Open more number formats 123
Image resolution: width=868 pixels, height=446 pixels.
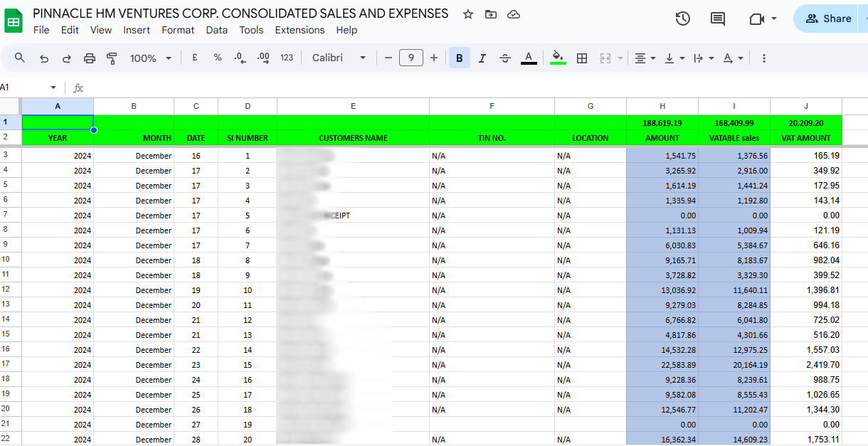(x=287, y=58)
